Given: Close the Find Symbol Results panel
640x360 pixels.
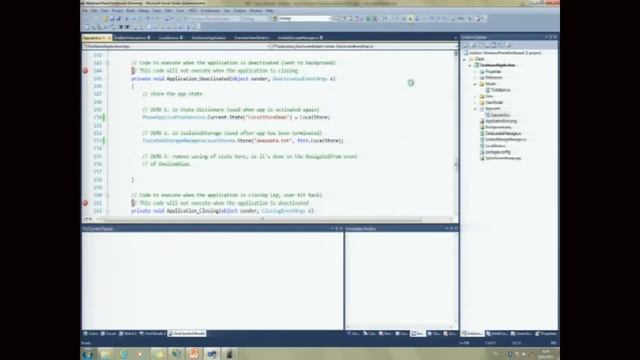Looking at the screenshot, I should pyautogui.click(x=341, y=229).
